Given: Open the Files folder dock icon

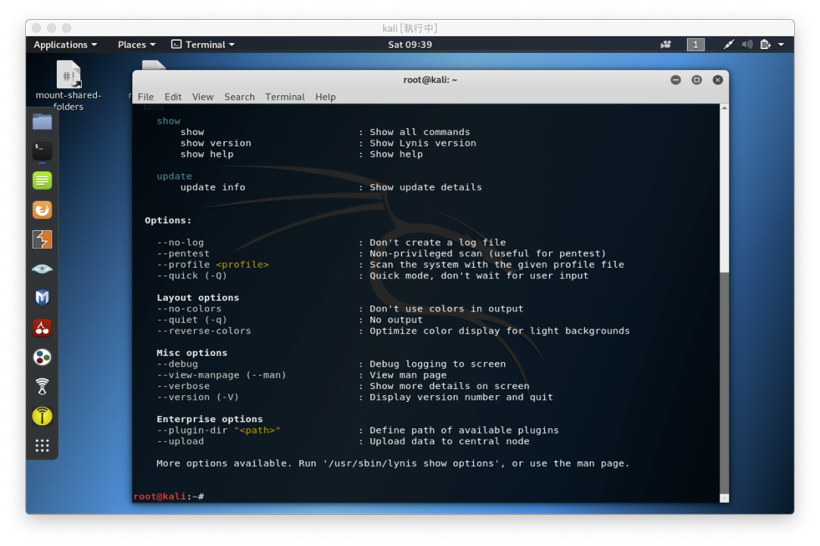Looking at the screenshot, I should [42, 122].
